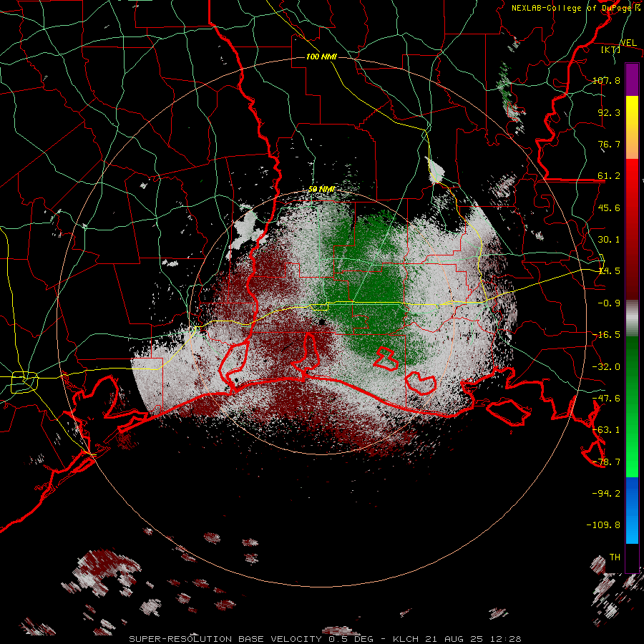Select the -0.9 velocity scale value
This screenshot has height=644, width=644.
pyautogui.click(x=609, y=303)
